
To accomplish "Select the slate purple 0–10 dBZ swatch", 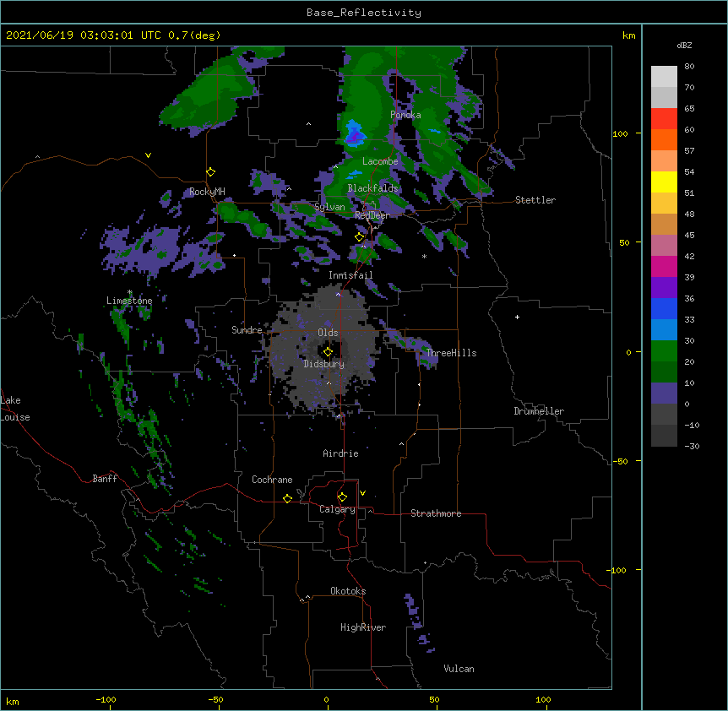I will point(664,393).
